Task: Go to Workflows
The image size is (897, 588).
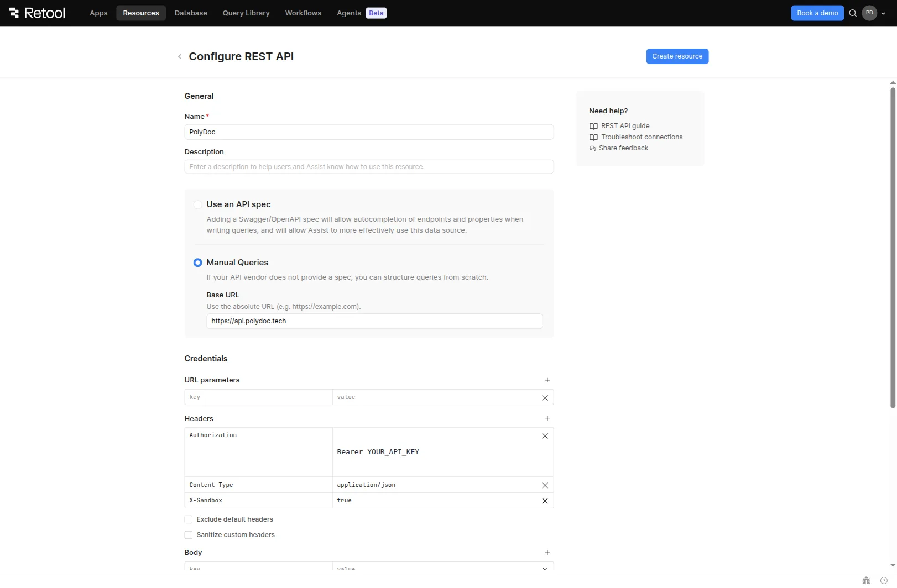Action: pyautogui.click(x=303, y=13)
